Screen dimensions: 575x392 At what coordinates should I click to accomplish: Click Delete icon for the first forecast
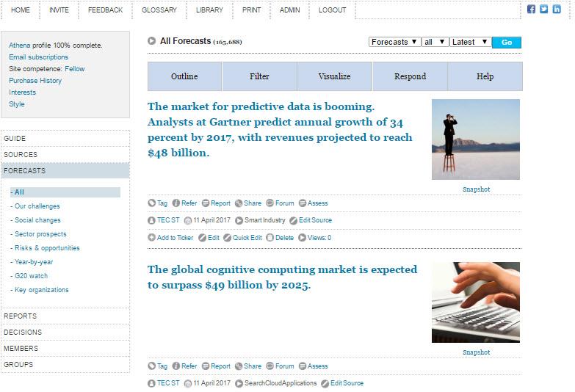coord(270,238)
